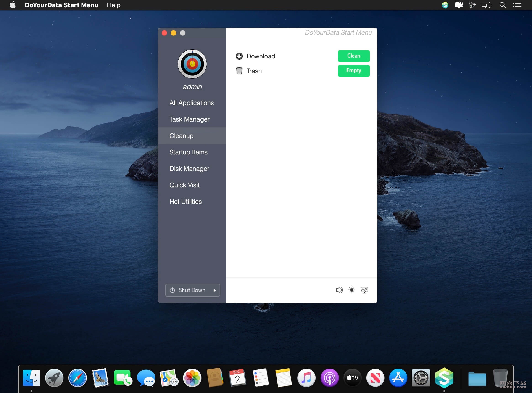Open Photos in the dock
Viewport: 532px width, 393px height.
(192, 378)
